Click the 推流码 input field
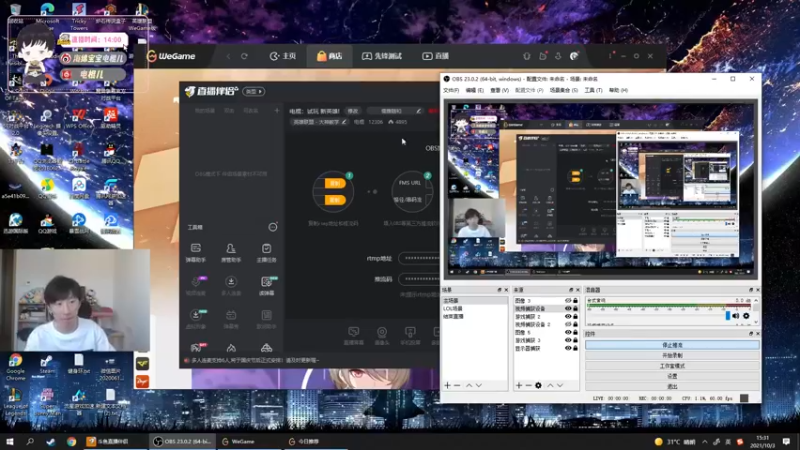This screenshot has width=800, height=450. 418,279
